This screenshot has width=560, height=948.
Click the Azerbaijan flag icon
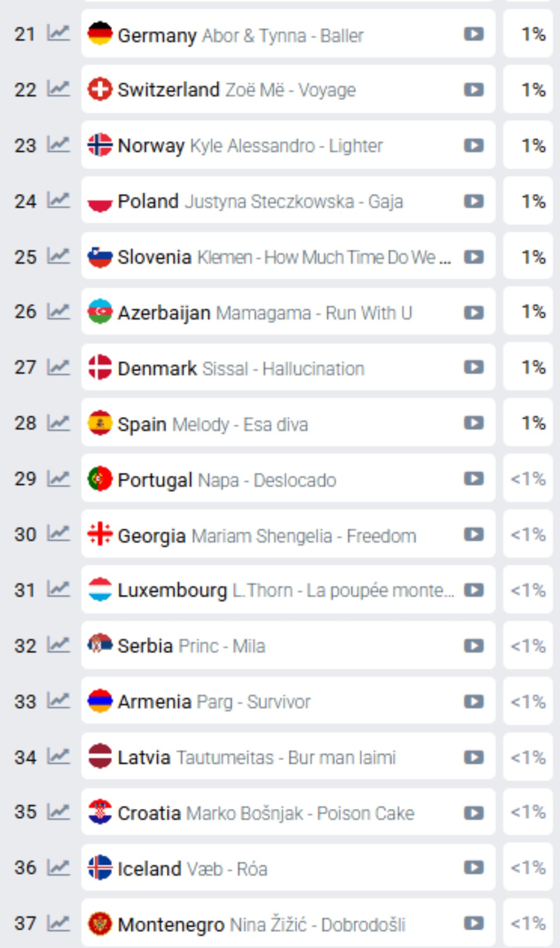click(x=100, y=312)
